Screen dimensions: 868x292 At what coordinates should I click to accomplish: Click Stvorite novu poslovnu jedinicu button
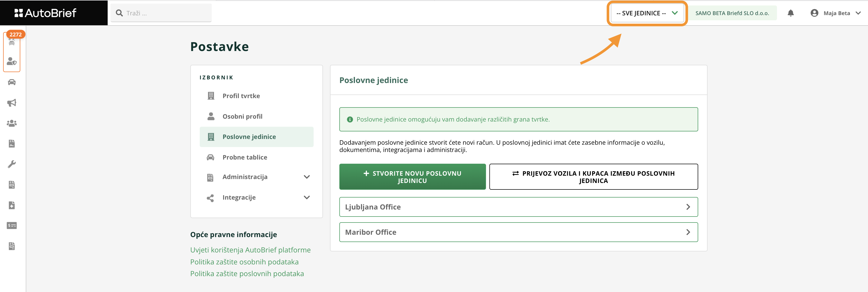[412, 177]
